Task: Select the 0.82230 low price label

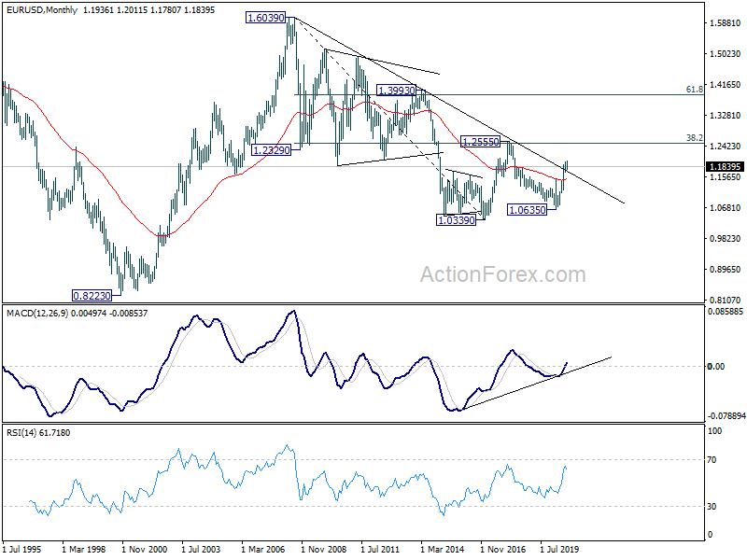Action: point(92,296)
